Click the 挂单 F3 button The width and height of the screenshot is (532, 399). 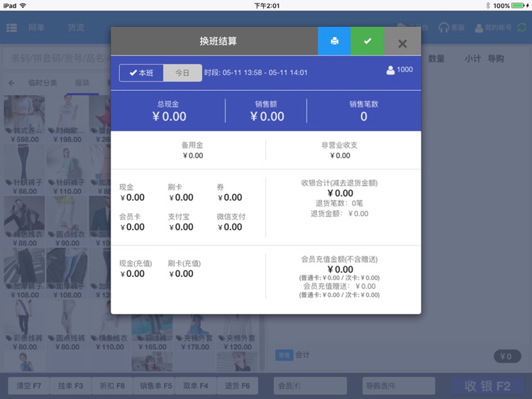pos(70,386)
